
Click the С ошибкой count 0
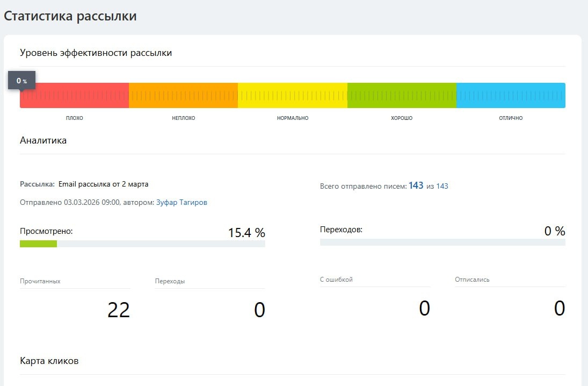[x=425, y=308]
